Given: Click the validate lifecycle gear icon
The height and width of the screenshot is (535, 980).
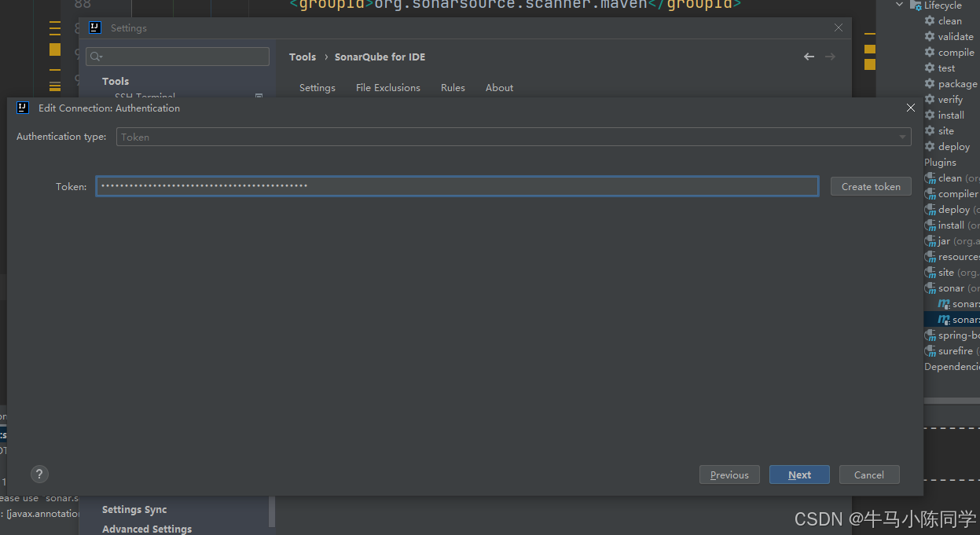Looking at the screenshot, I should pos(930,37).
